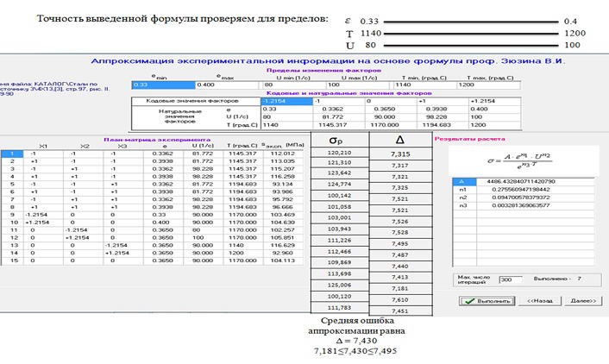Click experimental value 116.258 in row 4

[x=283, y=176]
